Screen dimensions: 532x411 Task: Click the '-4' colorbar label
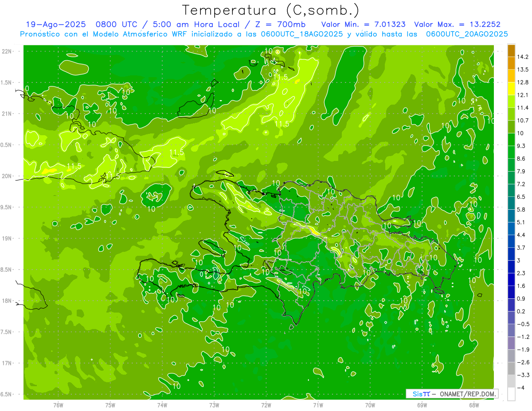tap(520, 388)
